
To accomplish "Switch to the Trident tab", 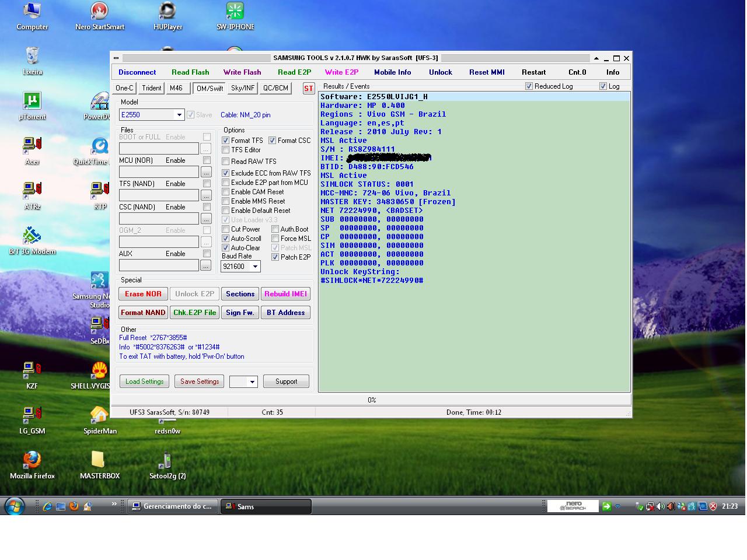I will (151, 88).
